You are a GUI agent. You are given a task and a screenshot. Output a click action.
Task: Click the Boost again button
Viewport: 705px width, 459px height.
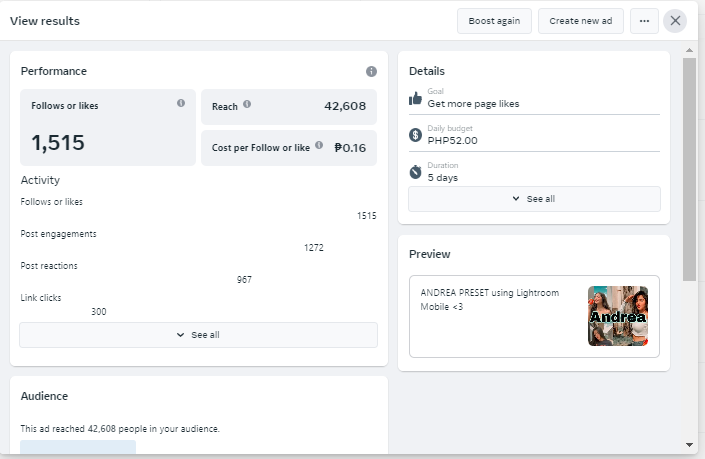(x=494, y=21)
